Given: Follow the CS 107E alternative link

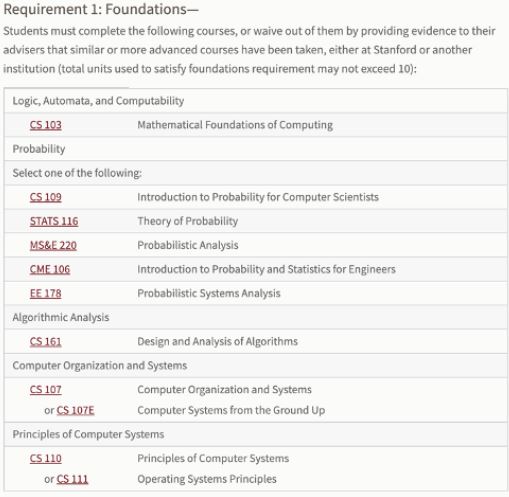Looking at the screenshot, I should [75, 410].
